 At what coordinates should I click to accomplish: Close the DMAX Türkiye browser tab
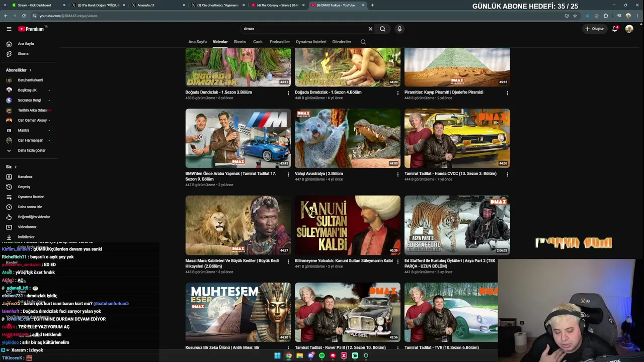[x=364, y=5]
